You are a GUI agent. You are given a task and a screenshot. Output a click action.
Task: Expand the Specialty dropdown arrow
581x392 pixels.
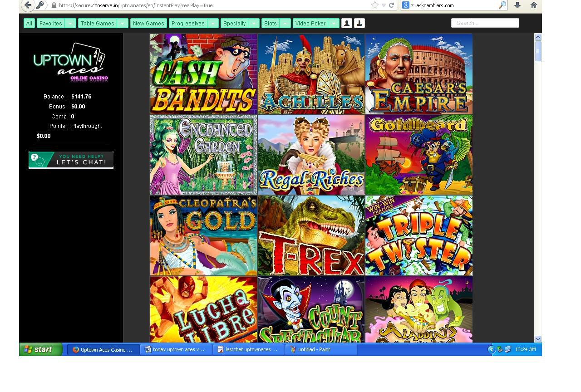coord(254,23)
